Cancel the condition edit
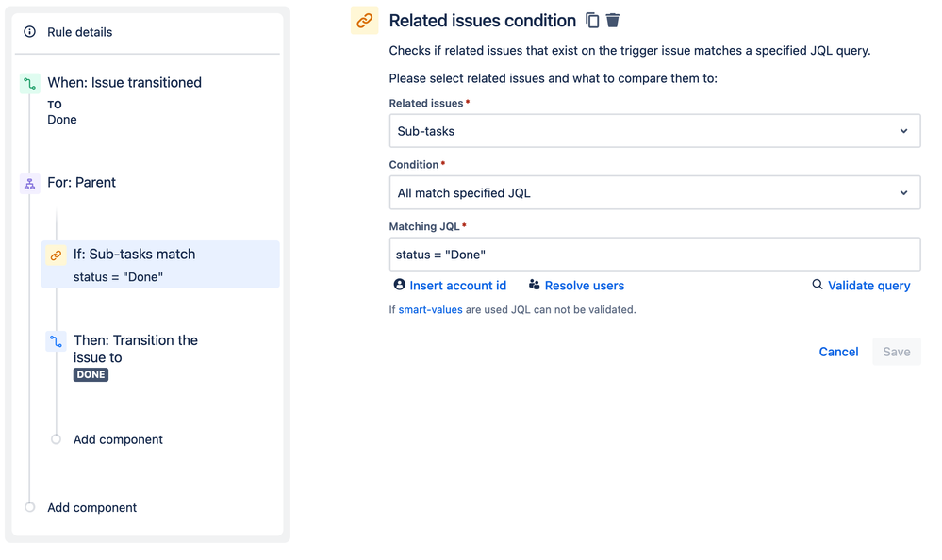 838,352
